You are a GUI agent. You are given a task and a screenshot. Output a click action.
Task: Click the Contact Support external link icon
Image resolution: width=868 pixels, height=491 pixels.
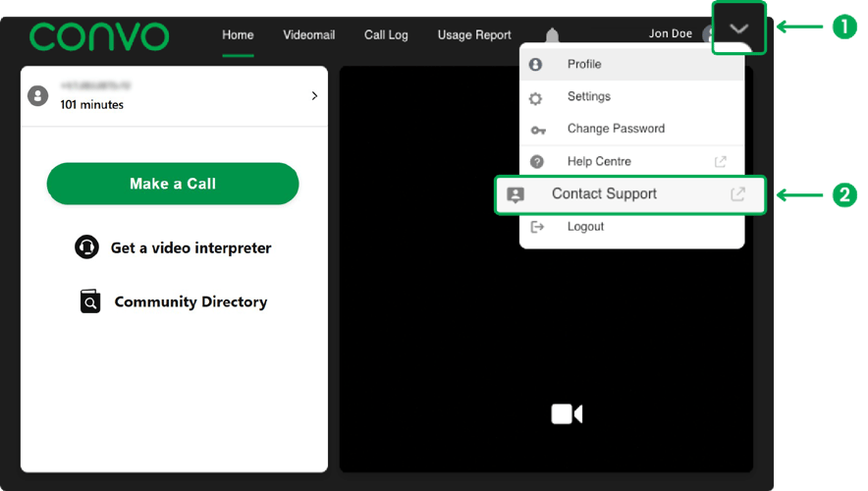click(737, 194)
